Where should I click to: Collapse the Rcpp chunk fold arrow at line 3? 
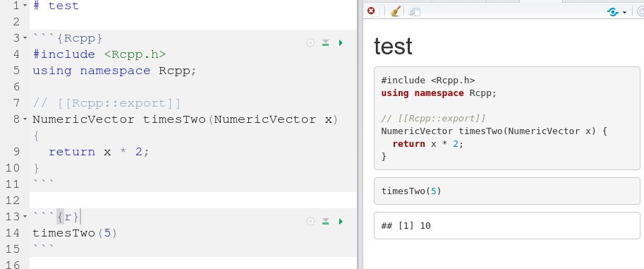tap(25, 38)
